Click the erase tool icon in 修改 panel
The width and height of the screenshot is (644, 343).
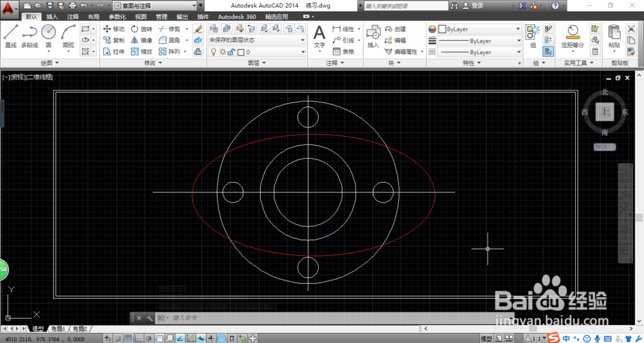[198, 29]
